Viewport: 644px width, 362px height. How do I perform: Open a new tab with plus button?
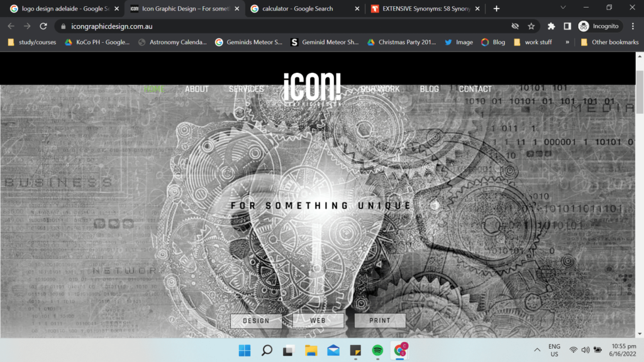click(x=497, y=9)
